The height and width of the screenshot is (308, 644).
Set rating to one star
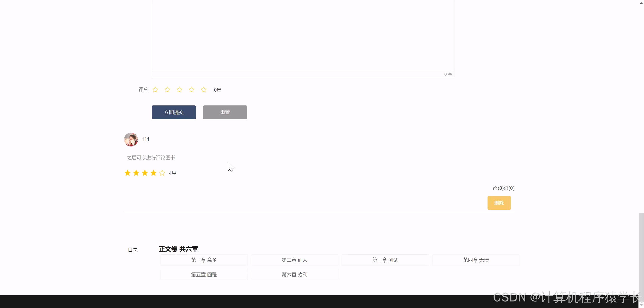(x=155, y=90)
